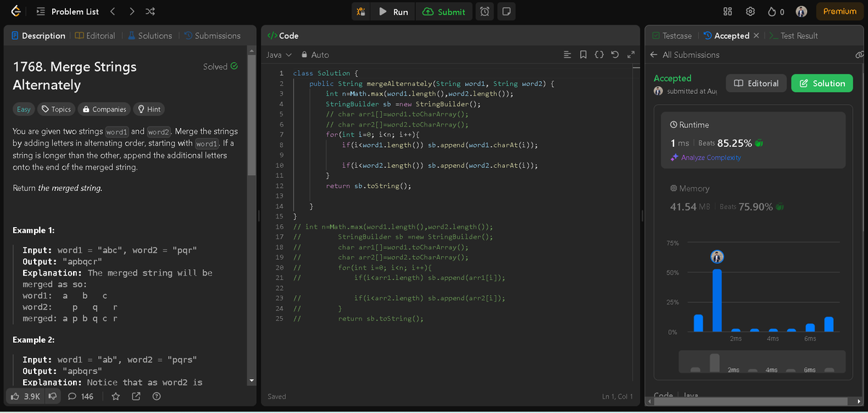Open the Test Result tab

pyautogui.click(x=793, y=35)
